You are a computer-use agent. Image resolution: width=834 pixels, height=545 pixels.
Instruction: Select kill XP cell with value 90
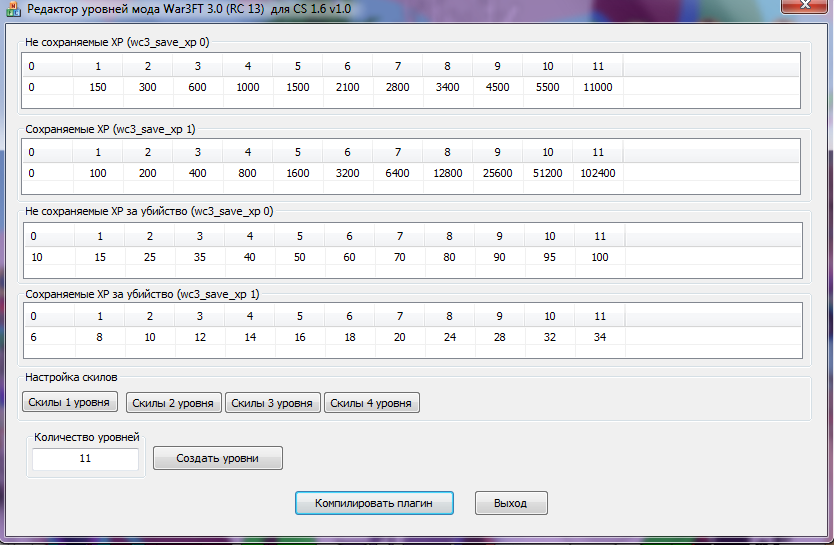[499, 257]
